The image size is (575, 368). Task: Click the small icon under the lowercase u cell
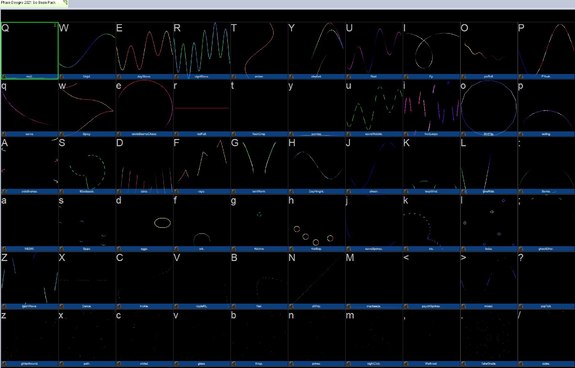pyautogui.click(x=348, y=134)
